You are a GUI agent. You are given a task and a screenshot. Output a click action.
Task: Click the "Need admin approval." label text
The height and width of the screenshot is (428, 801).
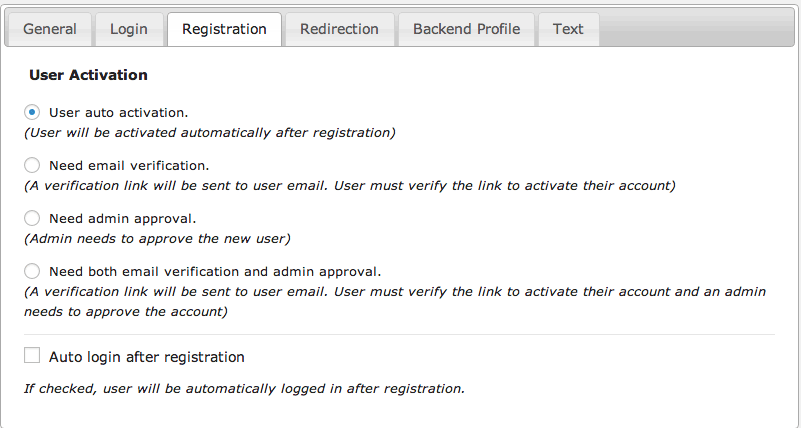(x=122, y=218)
